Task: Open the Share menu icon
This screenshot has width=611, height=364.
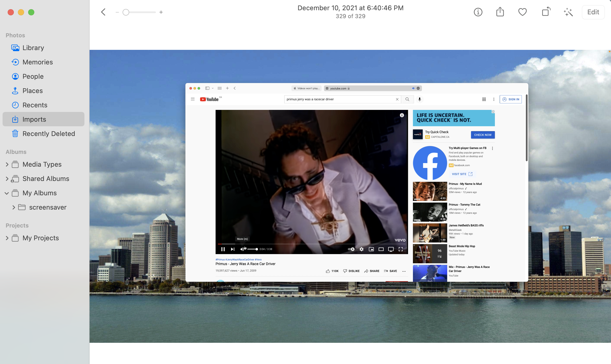Action: pyautogui.click(x=500, y=12)
